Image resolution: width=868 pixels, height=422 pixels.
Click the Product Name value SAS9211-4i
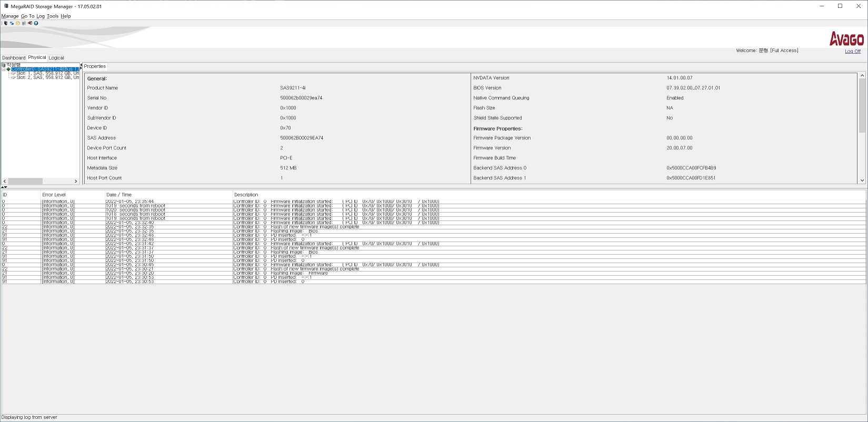[293, 88]
